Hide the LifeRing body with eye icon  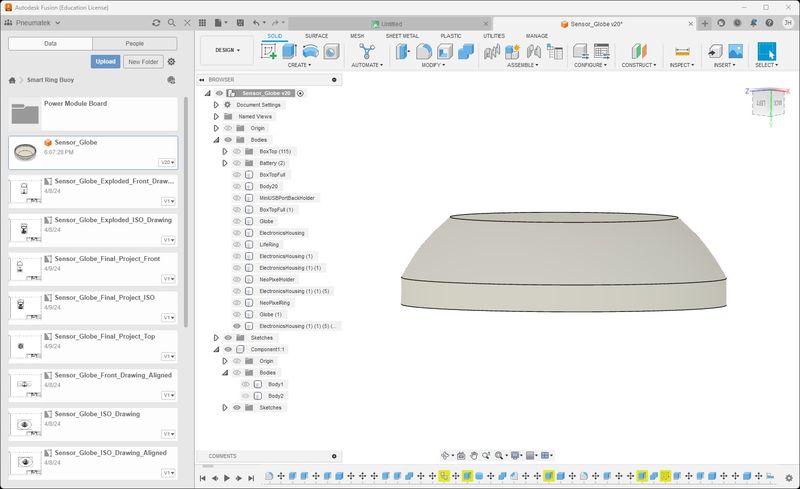click(237, 244)
